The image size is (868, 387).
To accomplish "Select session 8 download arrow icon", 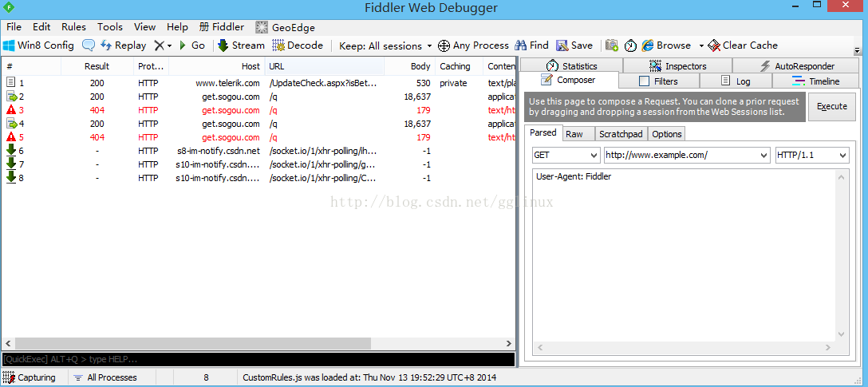I will click(11, 177).
